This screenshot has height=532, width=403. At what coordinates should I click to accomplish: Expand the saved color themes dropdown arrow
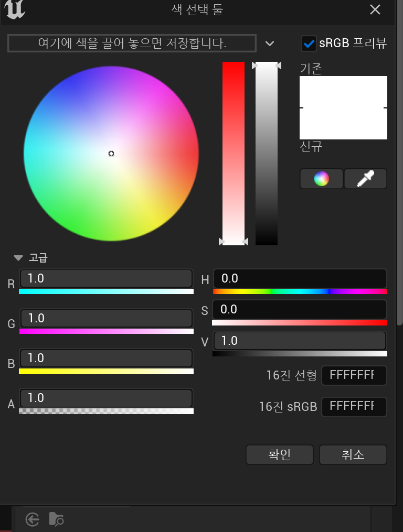pos(270,44)
